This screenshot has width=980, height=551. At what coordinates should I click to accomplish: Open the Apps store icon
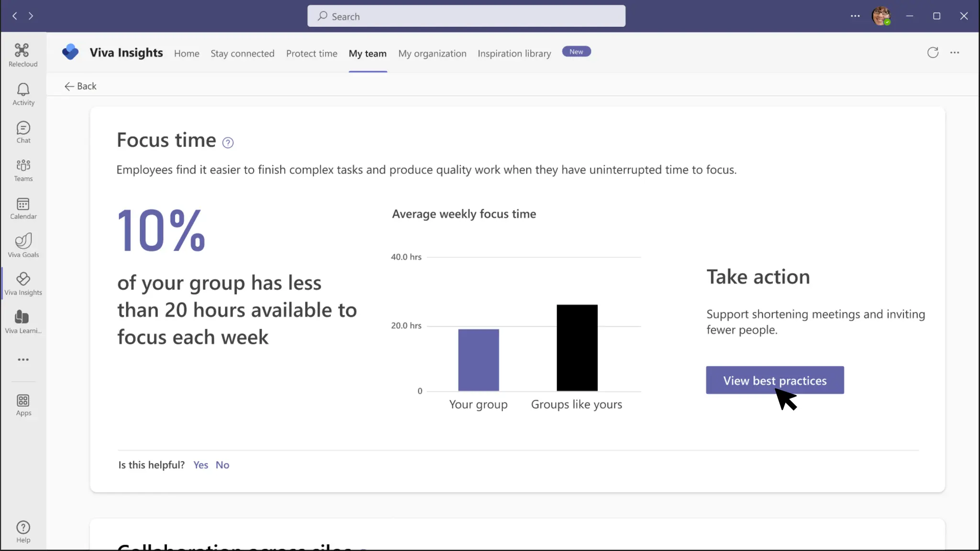click(x=23, y=405)
